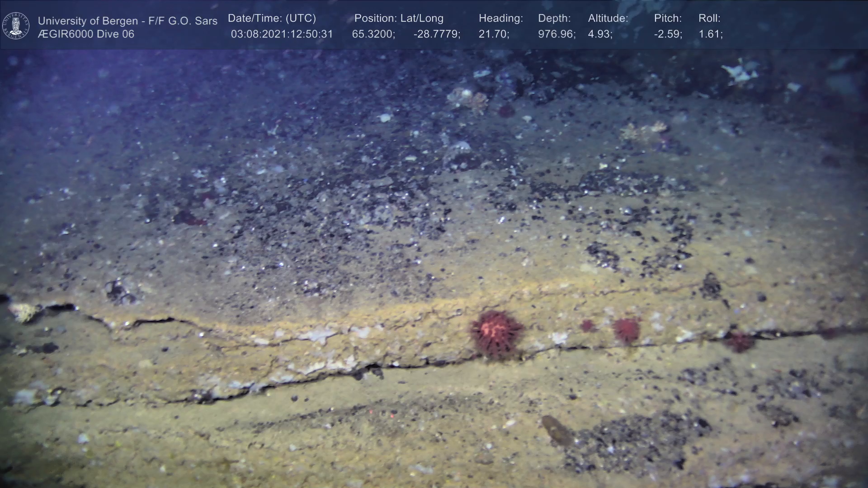Click the 'University of Bergen - F/F G.O. Sars' text
868x488 pixels.
pos(127,21)
